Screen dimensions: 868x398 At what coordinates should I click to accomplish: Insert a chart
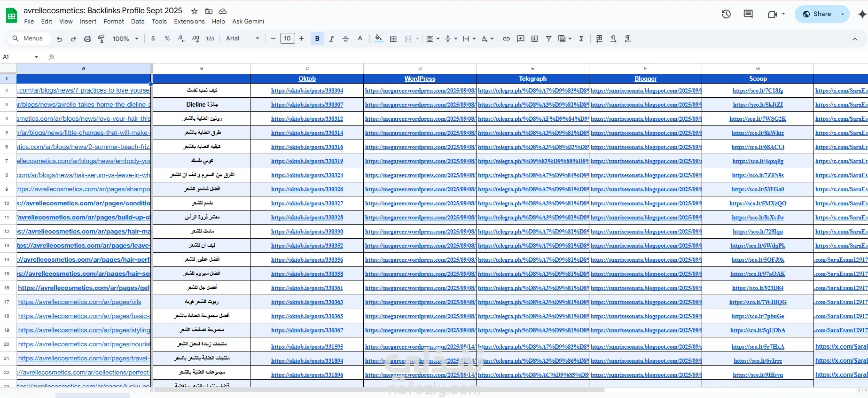534,39
